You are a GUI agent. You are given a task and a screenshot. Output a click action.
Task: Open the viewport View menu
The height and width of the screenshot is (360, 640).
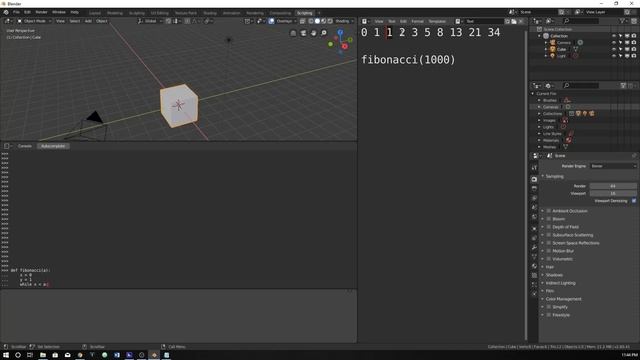click(60, 21)
